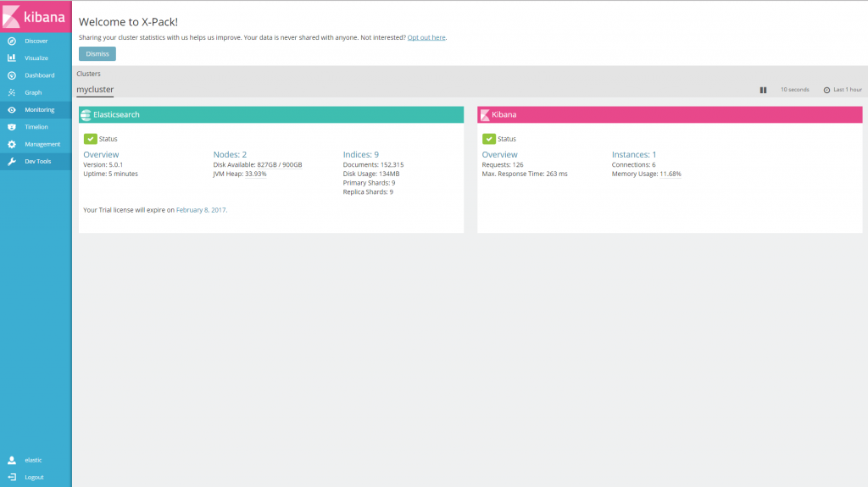868x487 pixels.
Task: Open the Visualize bar chart icon
Action: 12,58
